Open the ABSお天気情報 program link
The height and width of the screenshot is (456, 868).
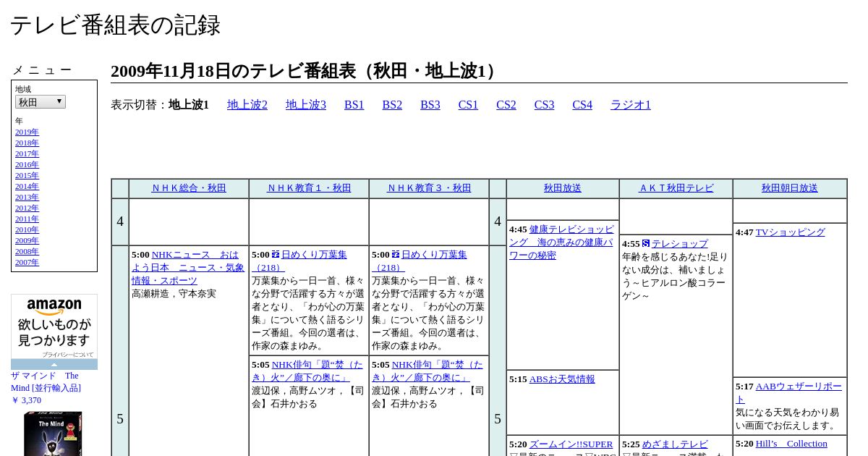tap(562, 379)
